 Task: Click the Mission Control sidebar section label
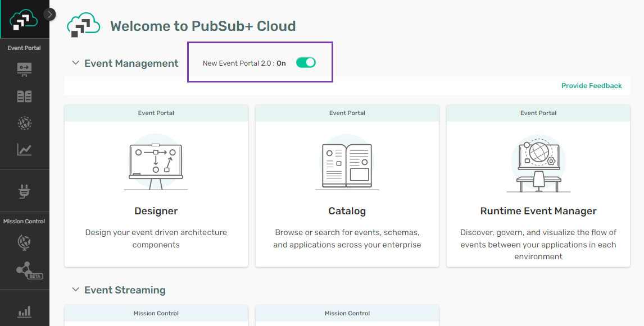[24, 222]
